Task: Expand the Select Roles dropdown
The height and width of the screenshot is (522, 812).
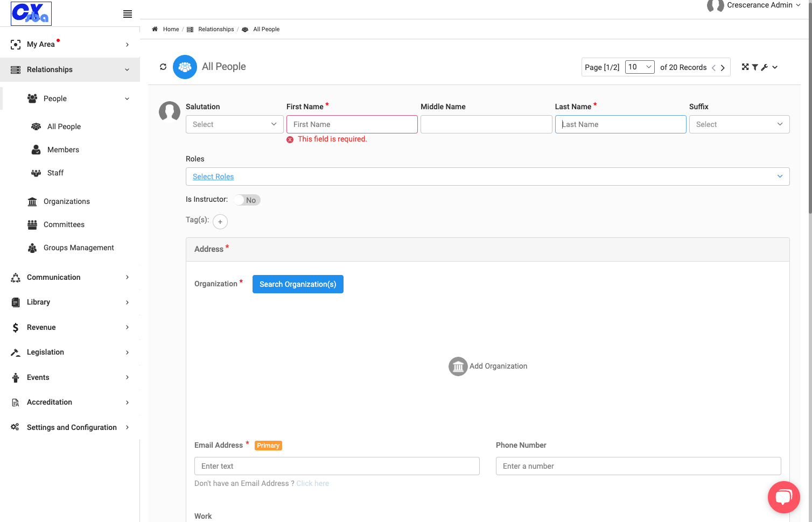Action: [x=488, y=177]
